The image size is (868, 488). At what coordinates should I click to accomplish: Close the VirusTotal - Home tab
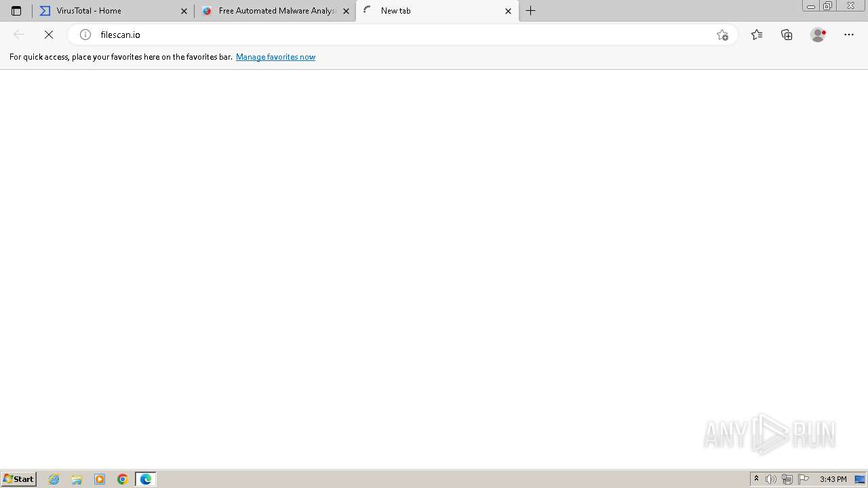point(184,11)
